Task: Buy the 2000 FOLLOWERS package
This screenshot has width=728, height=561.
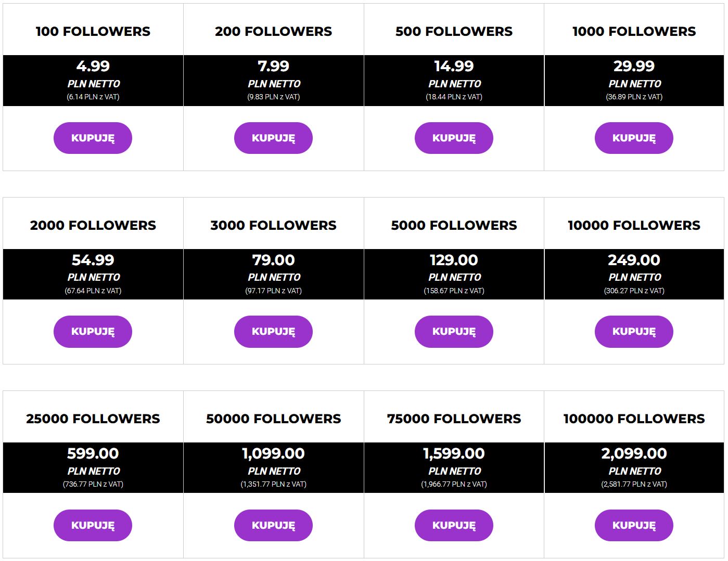Action: click(93, 331)
